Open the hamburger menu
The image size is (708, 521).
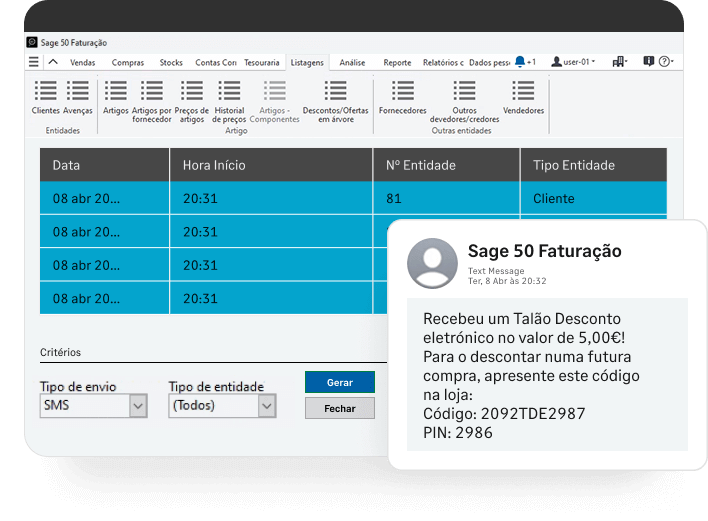(33, 62)
